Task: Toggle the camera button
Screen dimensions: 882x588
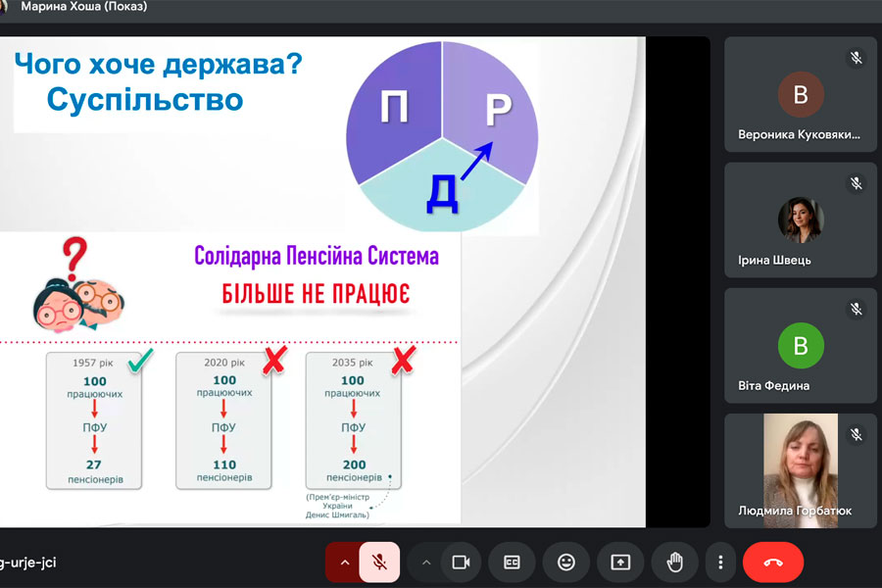Action: [x=461, y=563]
